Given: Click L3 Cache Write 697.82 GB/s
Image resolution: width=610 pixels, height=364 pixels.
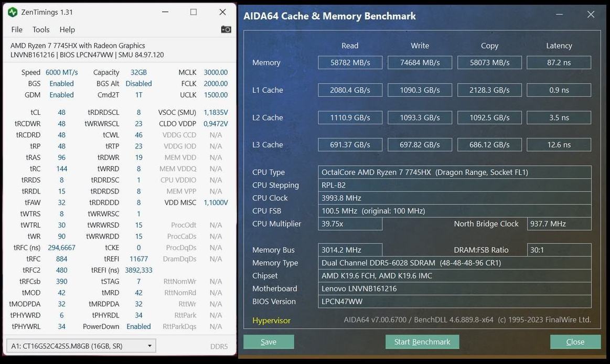Looking at the screenshot, I should coord(420,145).
